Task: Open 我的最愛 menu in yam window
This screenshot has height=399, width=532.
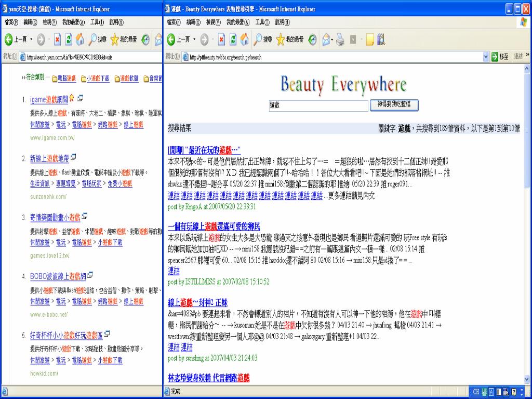Action: 73,22
